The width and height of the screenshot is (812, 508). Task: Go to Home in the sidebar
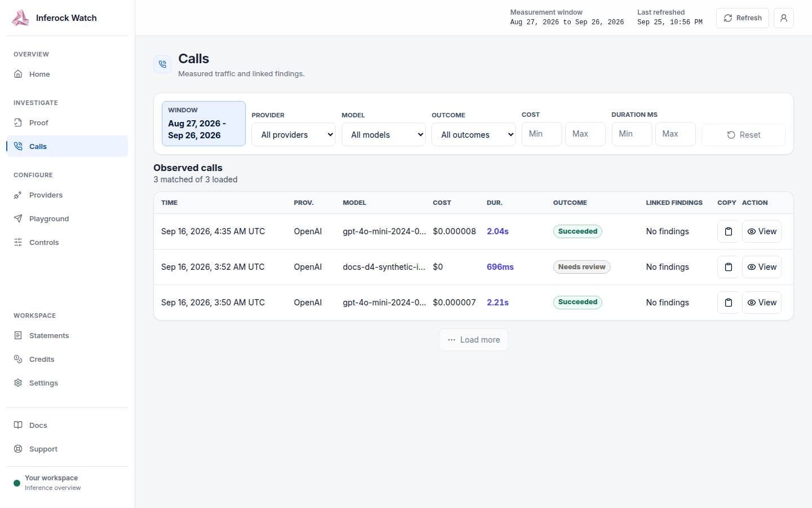(67, 74)
